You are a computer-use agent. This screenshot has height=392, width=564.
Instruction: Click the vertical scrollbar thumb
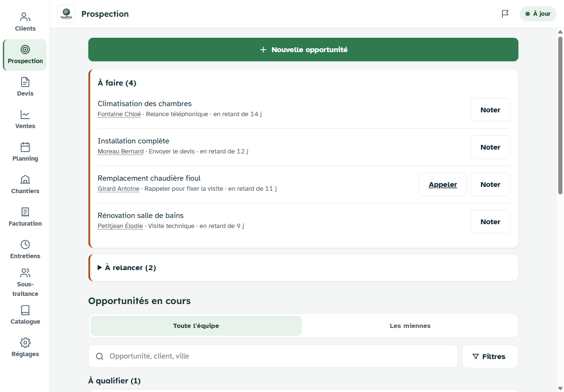pyautogui.click(x=560, y=115)
